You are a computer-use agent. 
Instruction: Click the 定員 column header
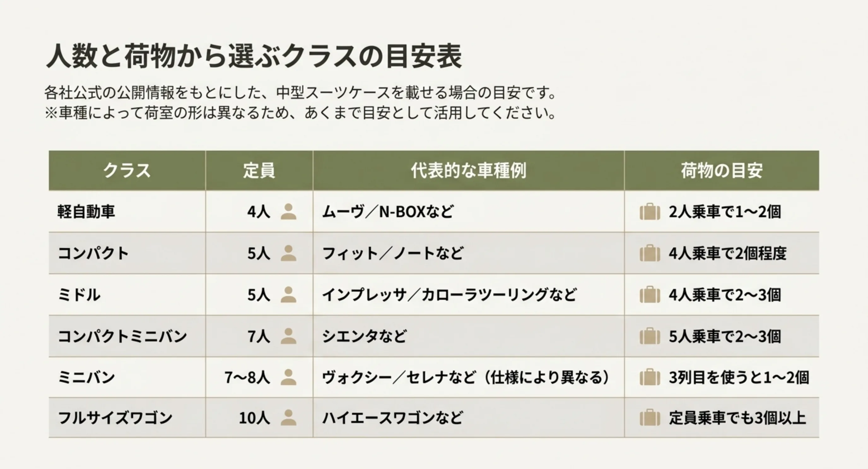259,171
